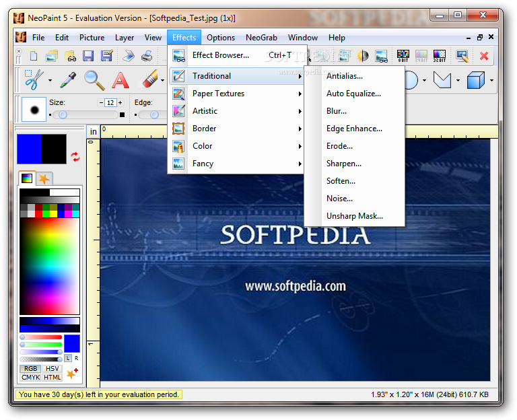Open the NeoGrab menu

261,38
